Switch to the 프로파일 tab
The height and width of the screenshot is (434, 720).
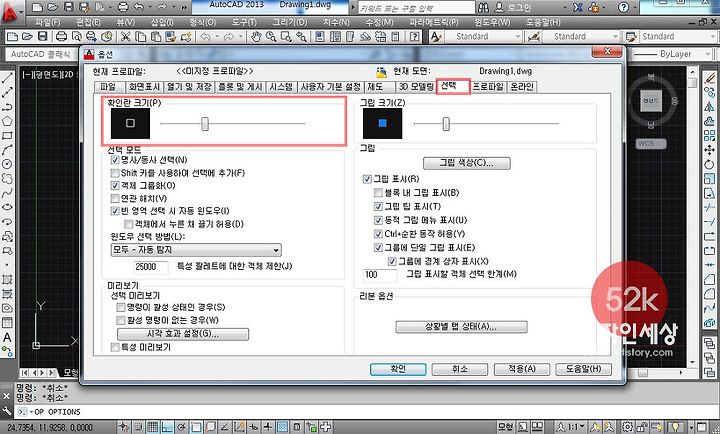[x=488, y=87]
